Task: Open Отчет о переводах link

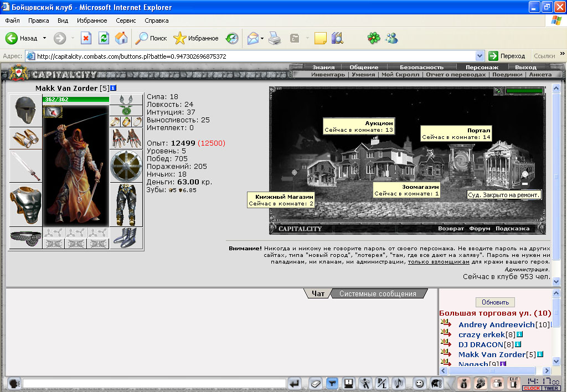Action: tap(456, 75)
